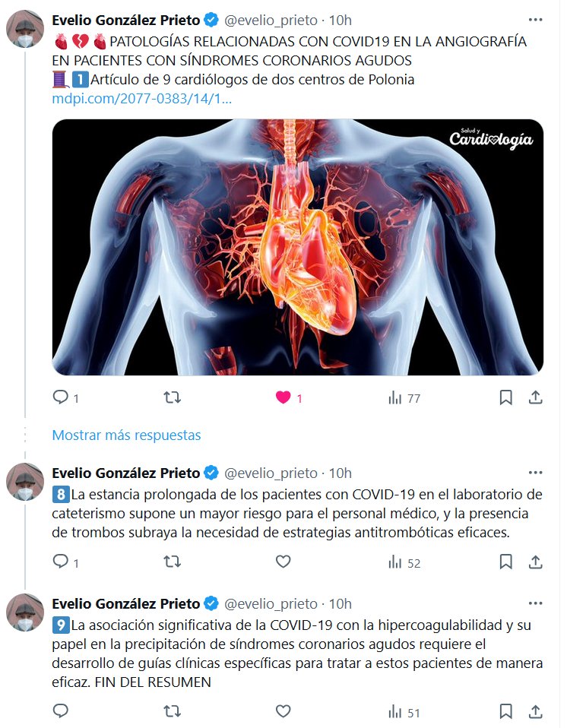Open the heart anatomy image
This screenshot has height=728, width=567.
[x=297, y=247]
